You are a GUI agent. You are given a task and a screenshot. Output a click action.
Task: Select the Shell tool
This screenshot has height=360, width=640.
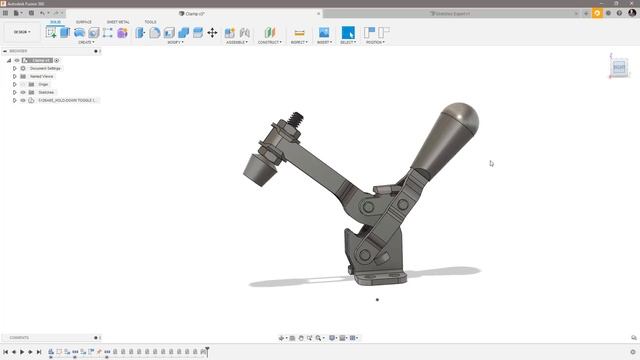tap(169, 33)
